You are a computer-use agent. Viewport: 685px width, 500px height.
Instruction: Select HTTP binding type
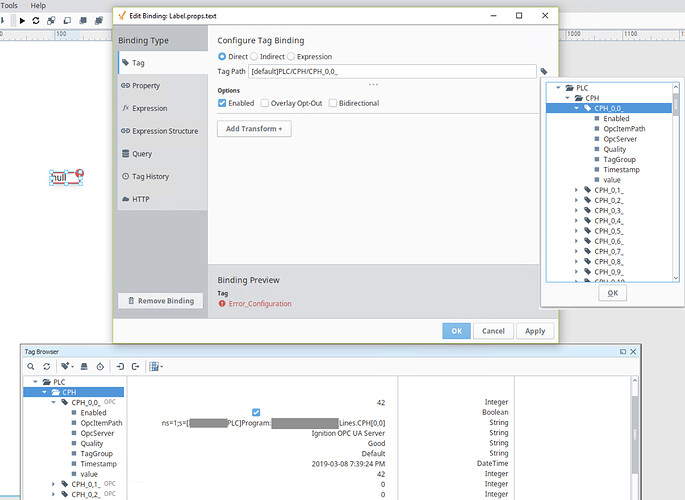click(163, 199)
